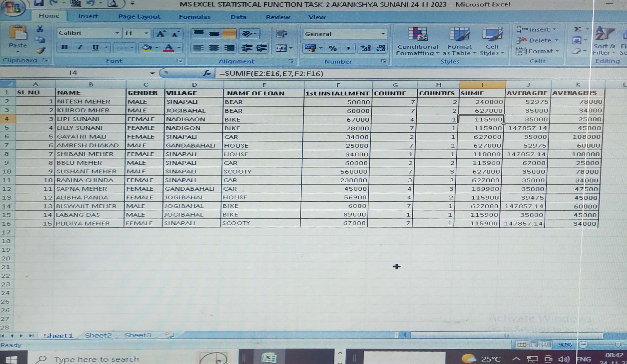Switch to the Sheet2 worksheet tab

pyautogui.click(x=98, y=335)
